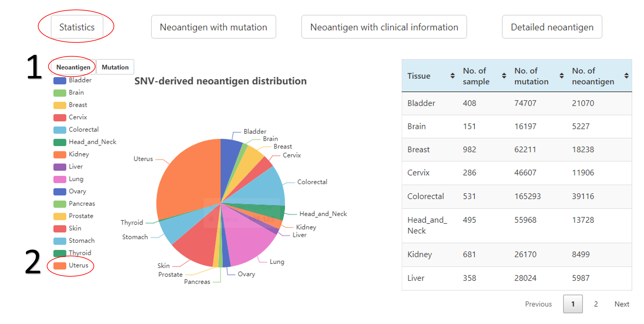Toggle Colorectal legend entry
Screen dimensions: 644x324
coord(76,130)
